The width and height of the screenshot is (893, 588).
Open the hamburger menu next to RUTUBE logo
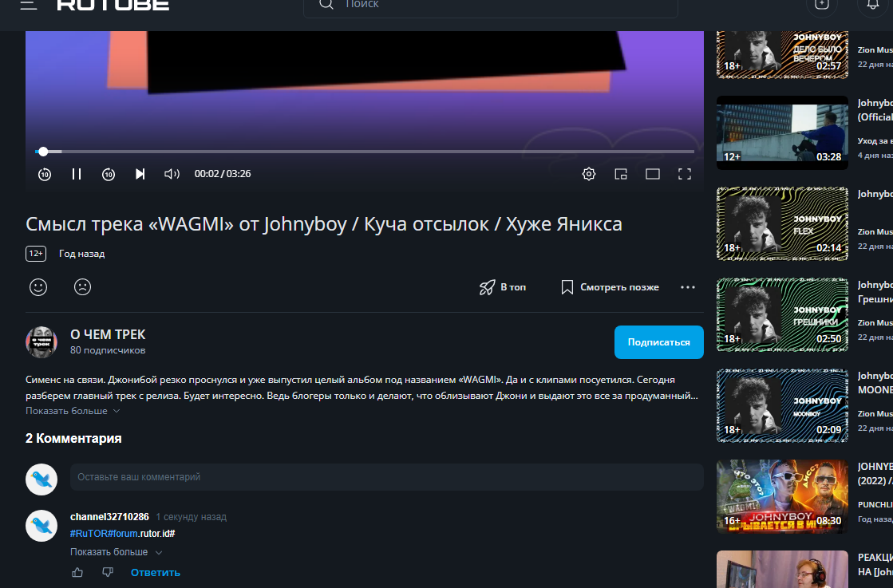(x=29, y=5)
